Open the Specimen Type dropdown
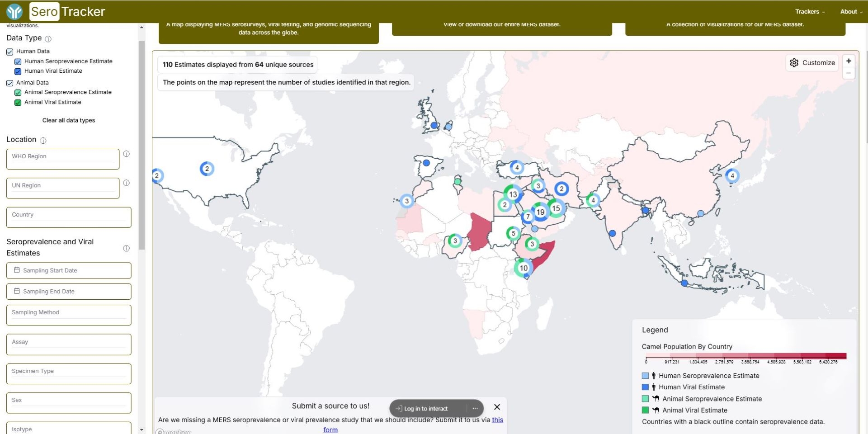The image size is (868, 434). [69, 374]
